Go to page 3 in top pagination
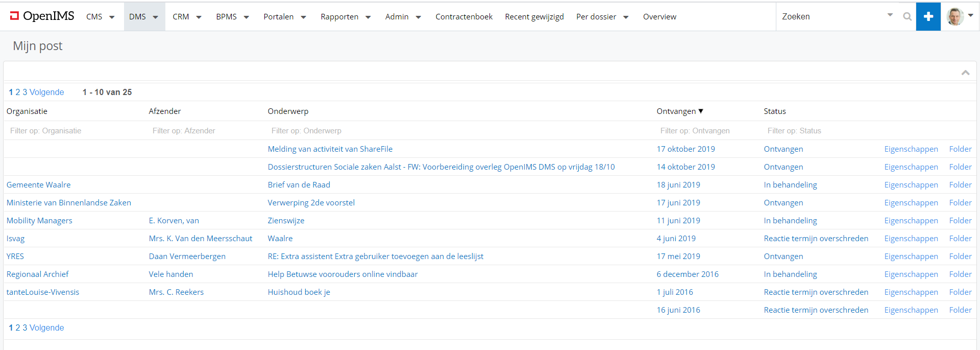Image resolution: width=980 pixels, height=350 pixels. point(25,92)
